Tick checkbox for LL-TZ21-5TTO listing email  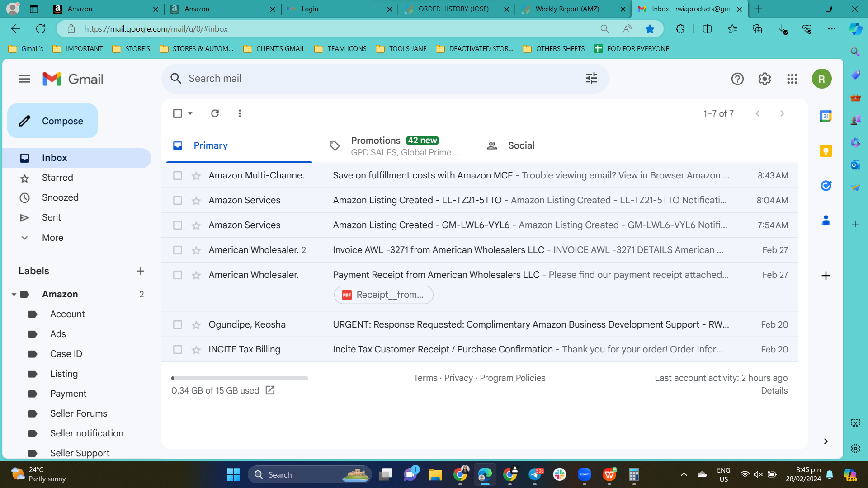point(178,201)
